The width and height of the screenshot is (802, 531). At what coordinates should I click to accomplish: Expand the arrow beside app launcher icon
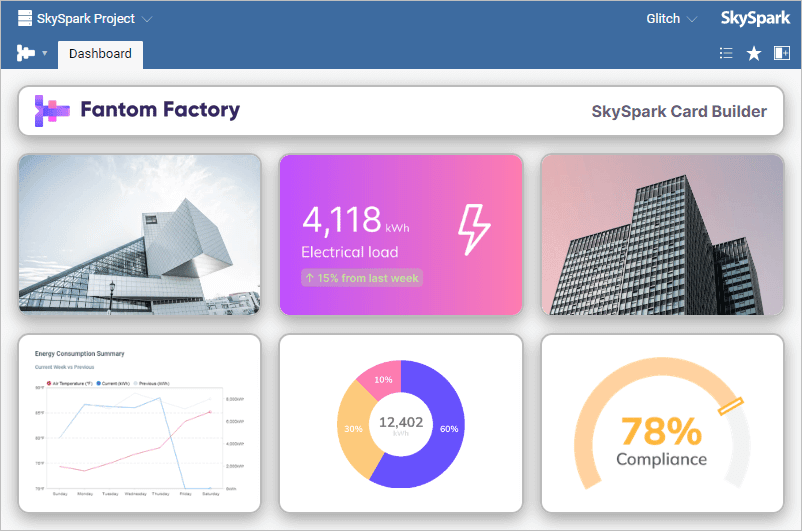pos(44,53)
